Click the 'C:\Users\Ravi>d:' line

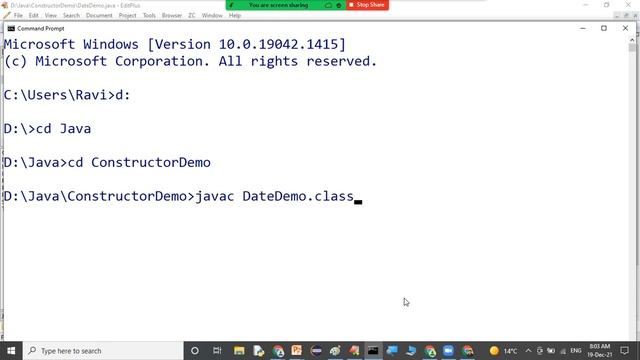67,95
